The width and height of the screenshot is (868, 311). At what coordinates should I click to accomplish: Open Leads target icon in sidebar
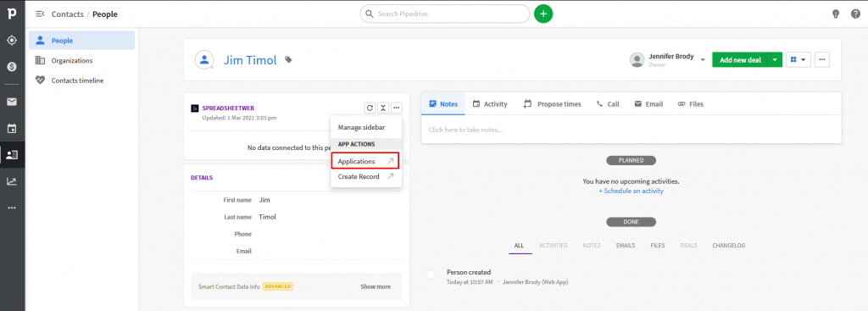pyautogui.click(x=12, y=41)
